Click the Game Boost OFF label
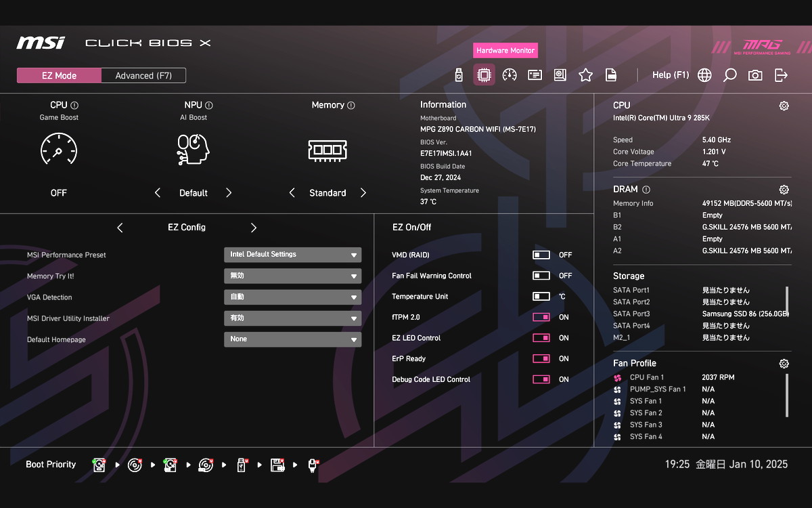Image resolution: width=812 pixels, height=508 pixels. [x=59, y=193]
